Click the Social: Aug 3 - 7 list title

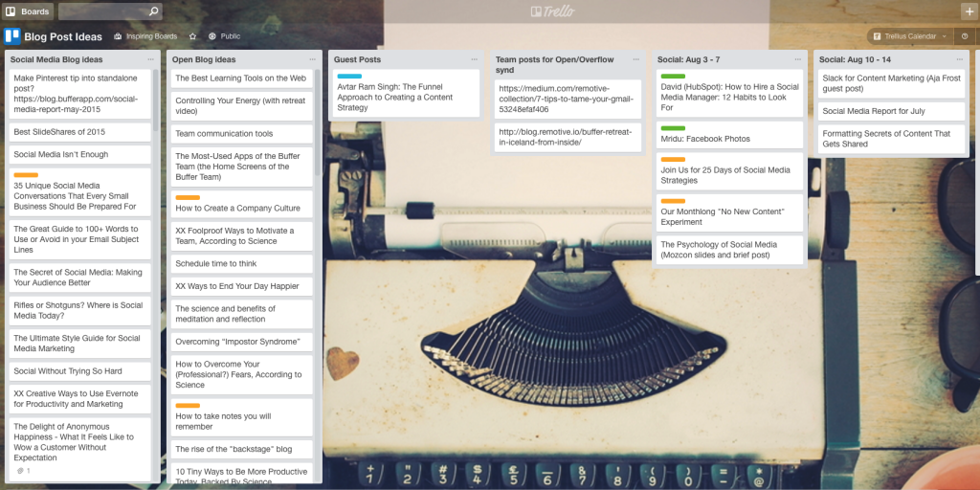coord(689,59)
